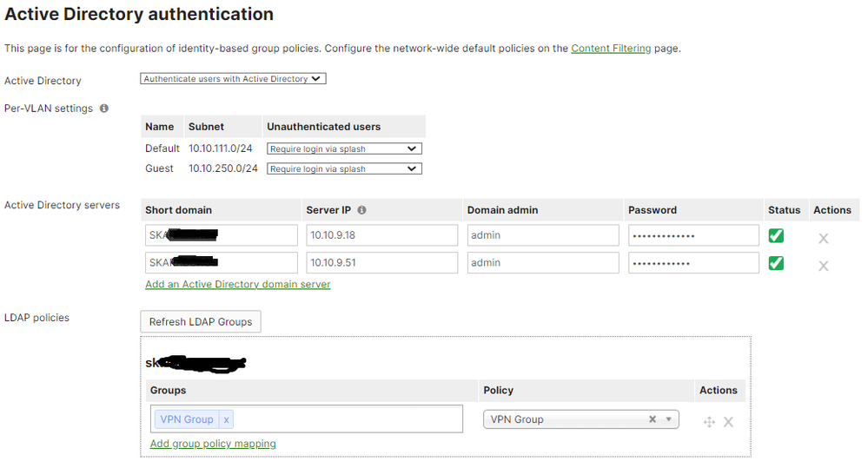Open the Content Filtering page link
The width and height of the screenshot is (868, 468).
tap(611, 49)
